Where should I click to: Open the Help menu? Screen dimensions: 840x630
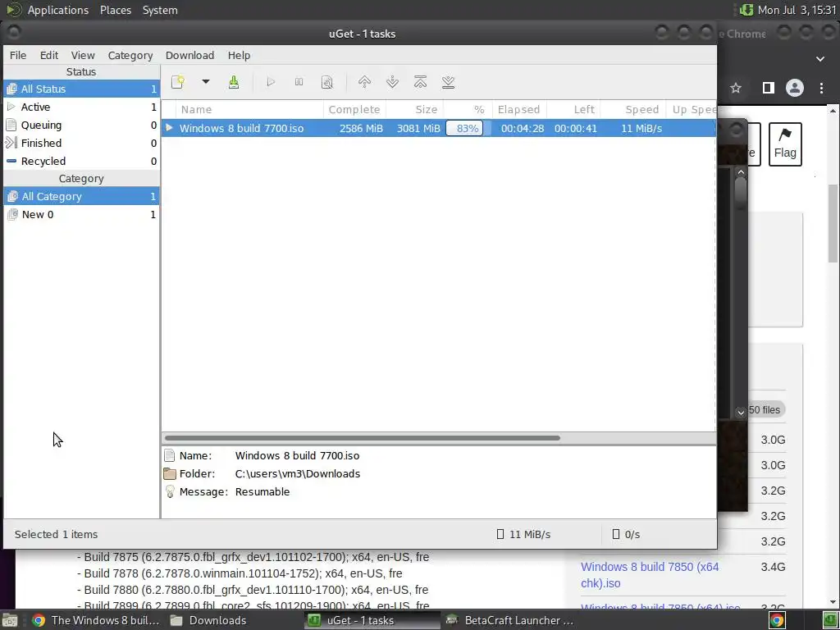point(239,55)
